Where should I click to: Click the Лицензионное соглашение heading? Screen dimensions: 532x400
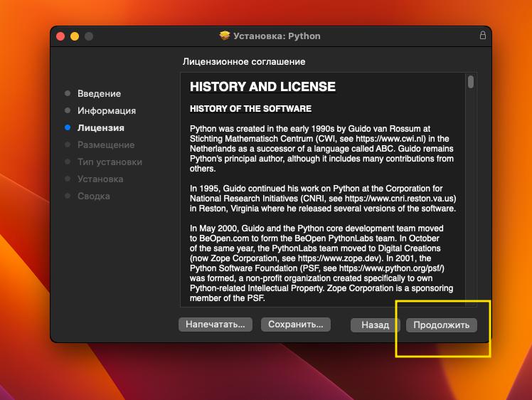(244, 61)
